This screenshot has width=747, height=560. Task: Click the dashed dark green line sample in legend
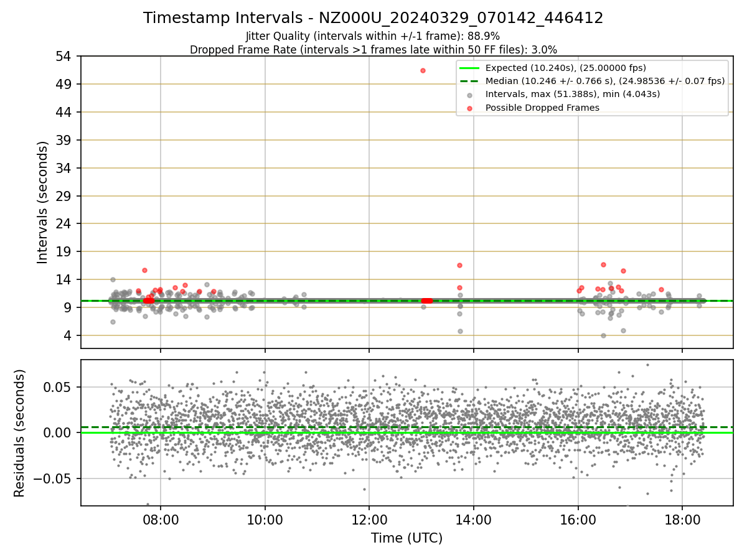469,81
